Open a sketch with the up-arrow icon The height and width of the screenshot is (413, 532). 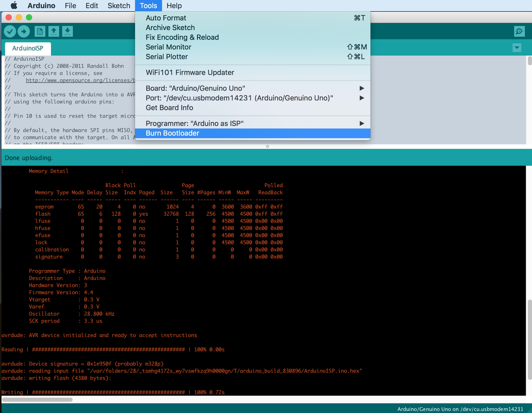pyautogui.click(x=54, y=32)
